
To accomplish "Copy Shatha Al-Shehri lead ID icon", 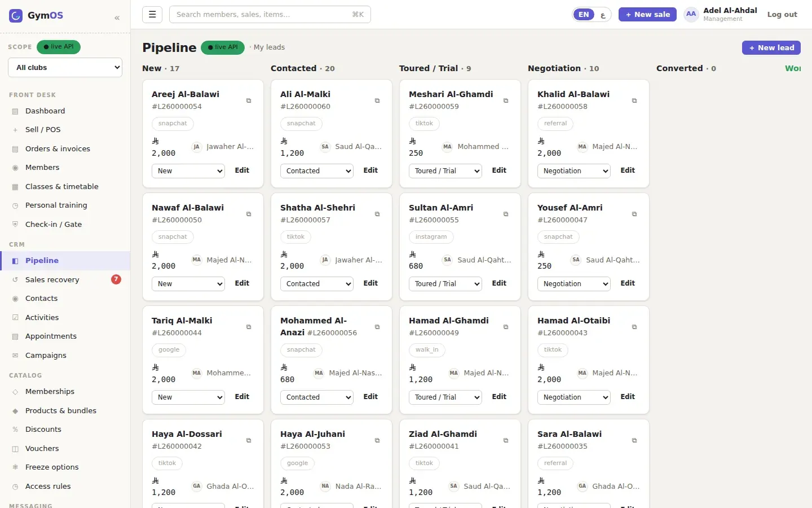I will (x=377, y=214).
